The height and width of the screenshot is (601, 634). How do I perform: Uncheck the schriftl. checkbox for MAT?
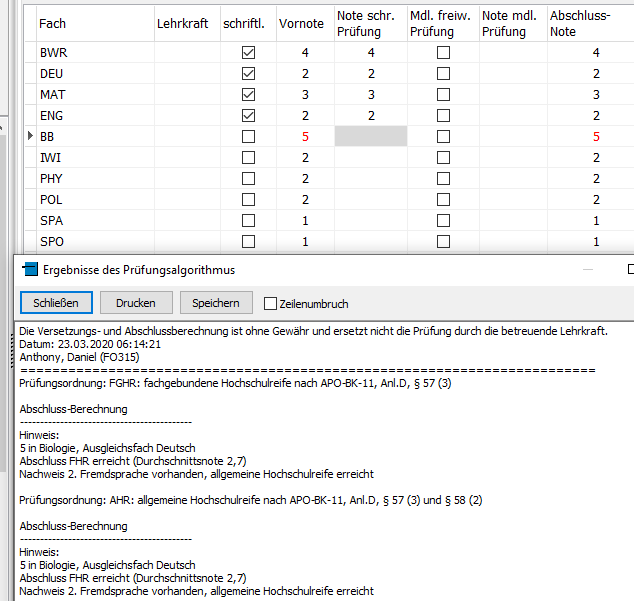coord(248,95)
